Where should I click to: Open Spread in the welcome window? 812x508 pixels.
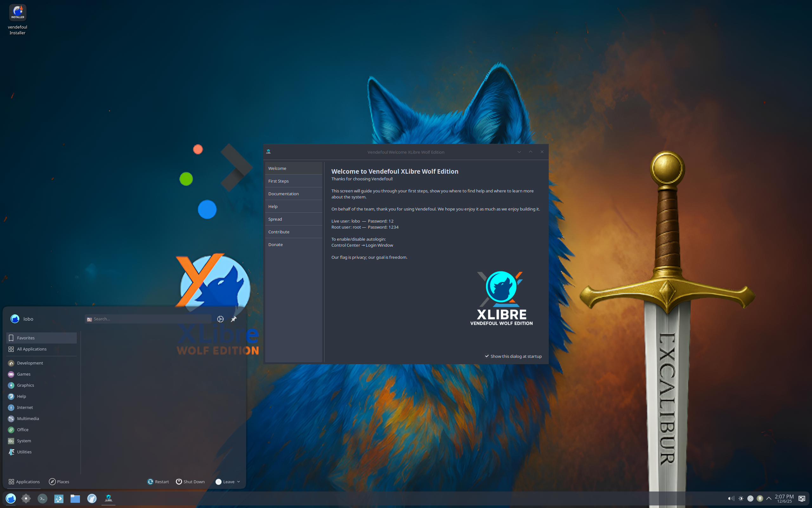coord(293,219)
